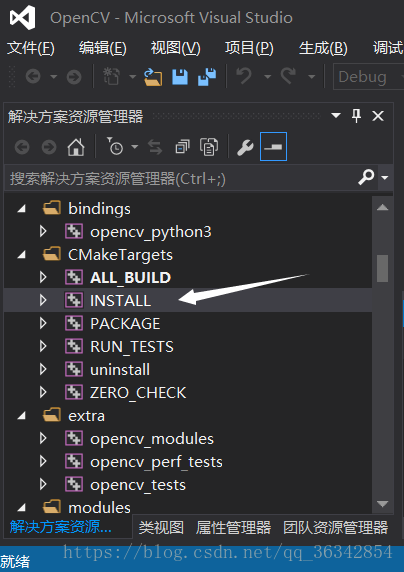Viewport: 404px width, 572px height.
Task: Go forward in Solution Explorer toolbar
Action: [x=49, y=147]
